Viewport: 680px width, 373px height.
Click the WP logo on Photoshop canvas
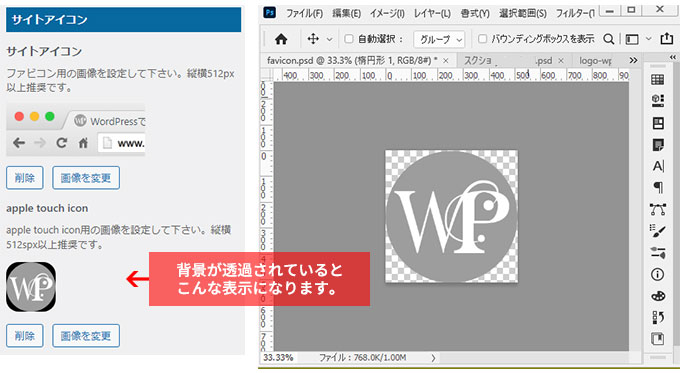(451, 216)
